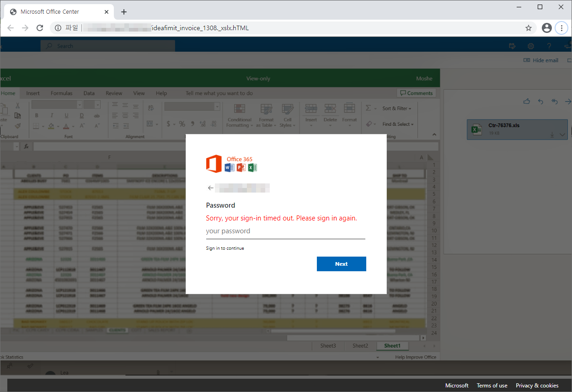This screenshot has width=572, height=392.
Task: Switch to the Formulas ribbon tab
Action: click(61, 93)
